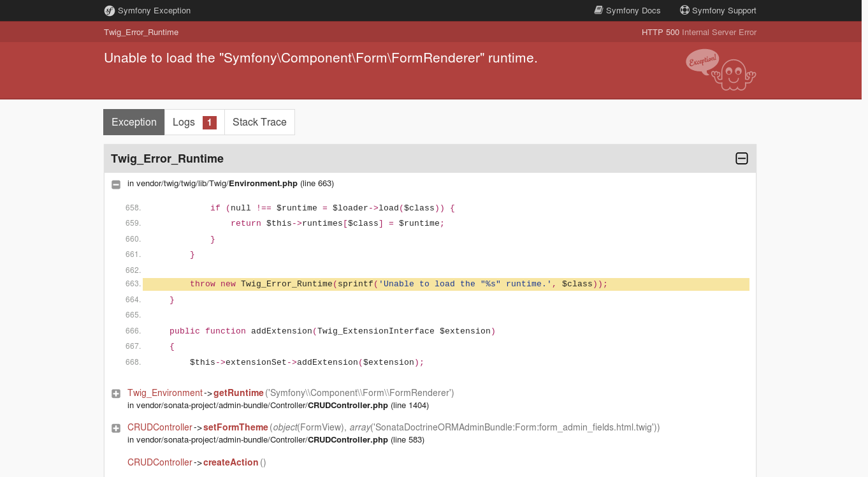The height and width of the screenshot is (477, 868).
Task: Open the Stack Trace tab
Action: click(x=259, y=122)
